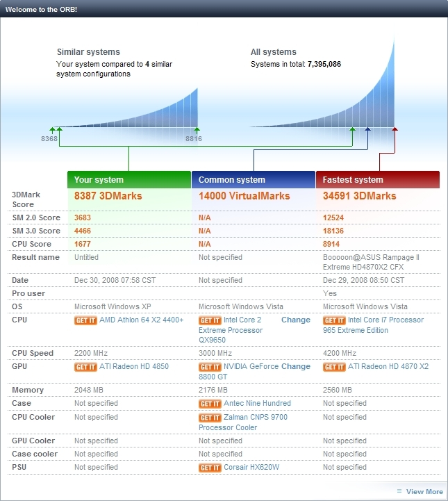The width and height of the screenshot is (448, 501).
Task: Click the View More list icon
Action: [399, 491]
